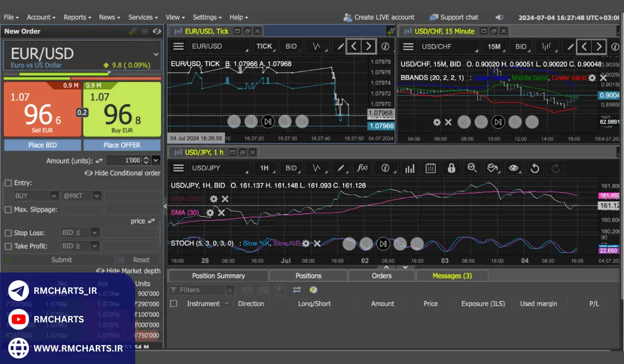Click the magnifier zoom icon on USD/JPY chart
Screen dimensions: 624x364
472,168
